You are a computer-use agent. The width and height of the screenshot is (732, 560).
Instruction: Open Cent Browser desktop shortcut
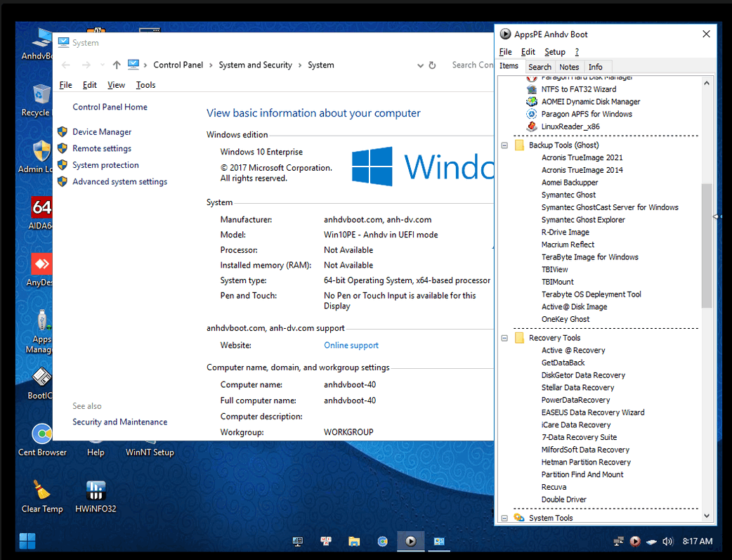[42, 440]
